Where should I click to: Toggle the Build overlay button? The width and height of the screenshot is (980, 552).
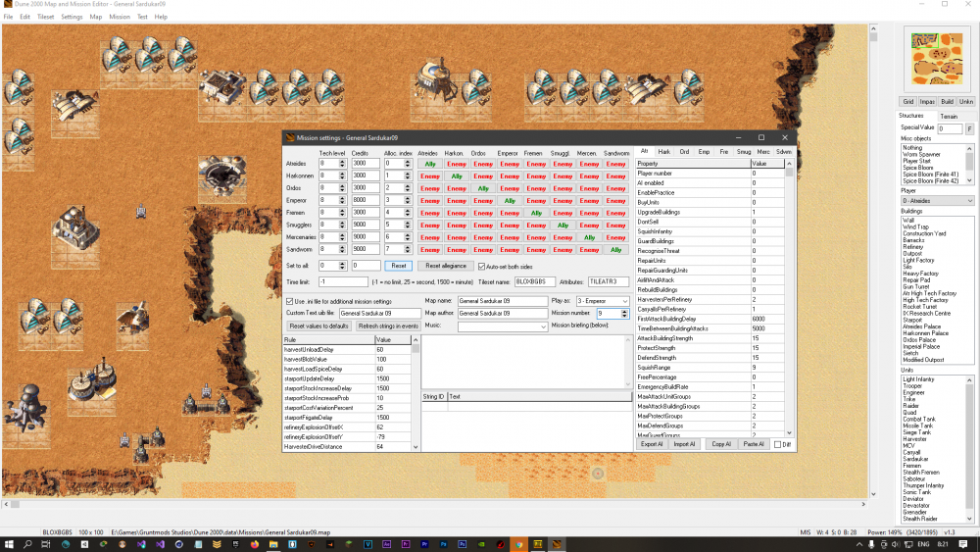pyautogui.click(x=948, y=101)
